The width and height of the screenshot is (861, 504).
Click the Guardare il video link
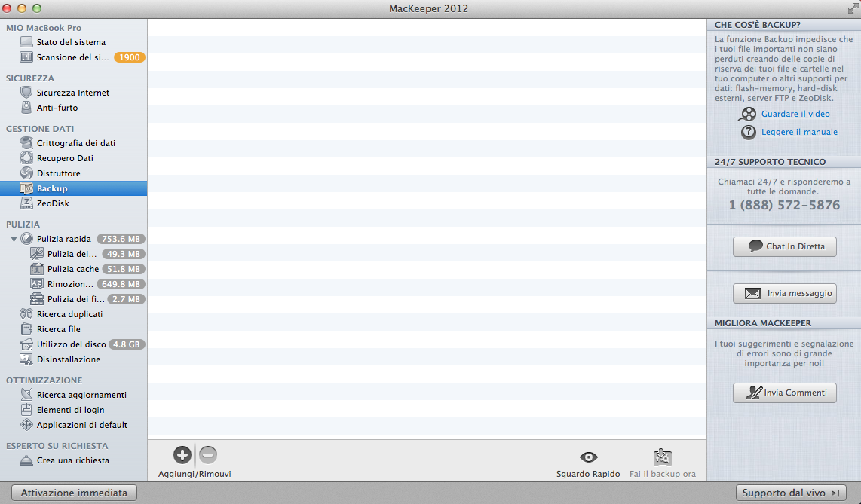pyautogui.click(x=795, y=114)
